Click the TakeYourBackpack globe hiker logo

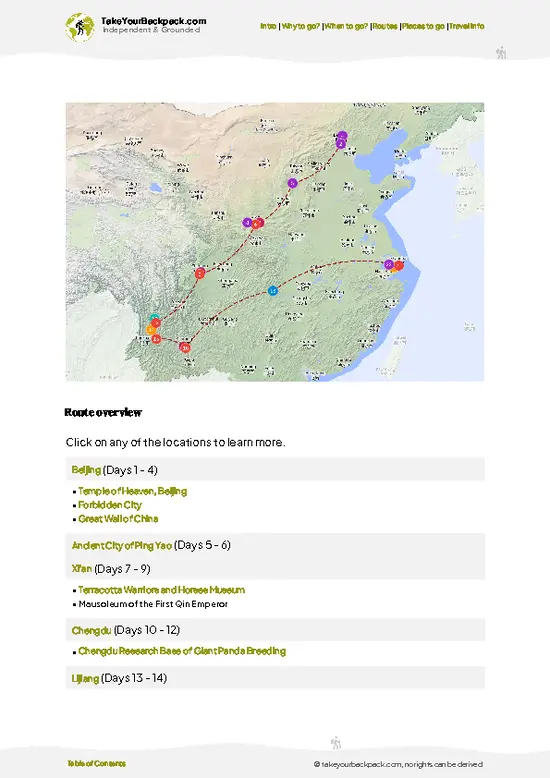(x=80, y=27)
